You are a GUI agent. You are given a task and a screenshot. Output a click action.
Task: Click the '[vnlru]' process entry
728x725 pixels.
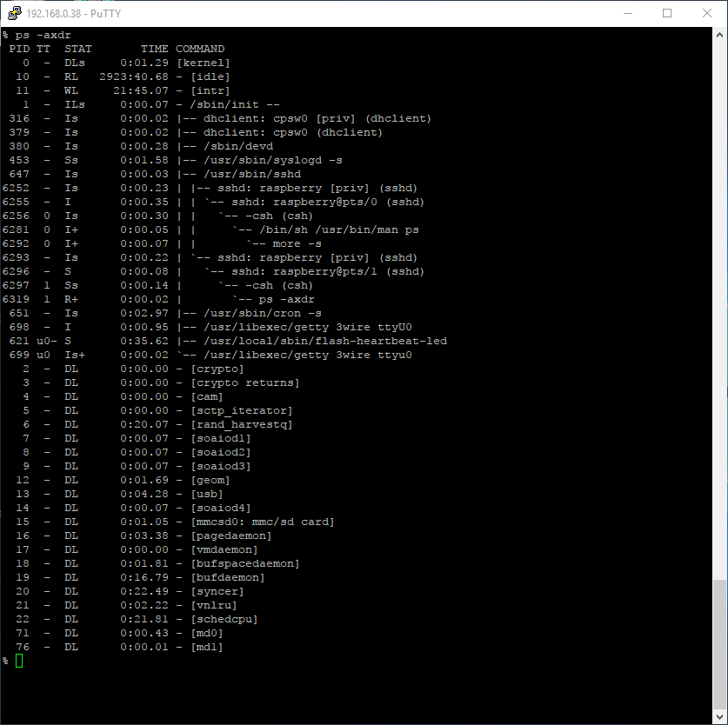(214, 606)
